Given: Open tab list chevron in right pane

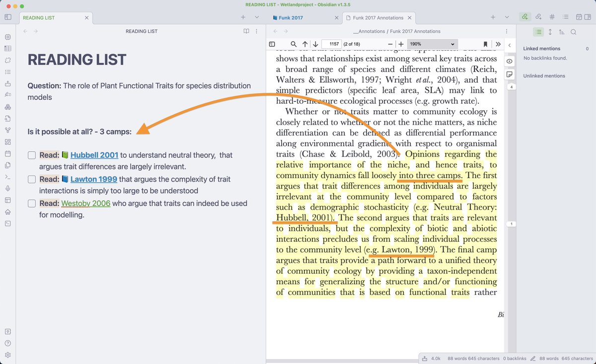Looking at the screenshot, I should (507, 17).
